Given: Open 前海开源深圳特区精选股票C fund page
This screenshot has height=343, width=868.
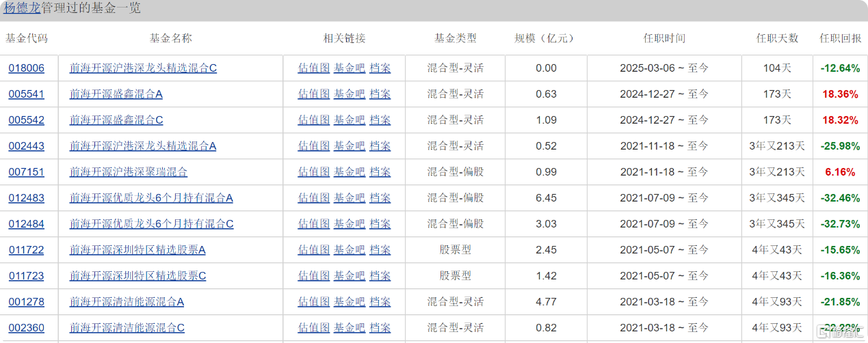Looking at the screenshot, I should click(x=137, y=276).
